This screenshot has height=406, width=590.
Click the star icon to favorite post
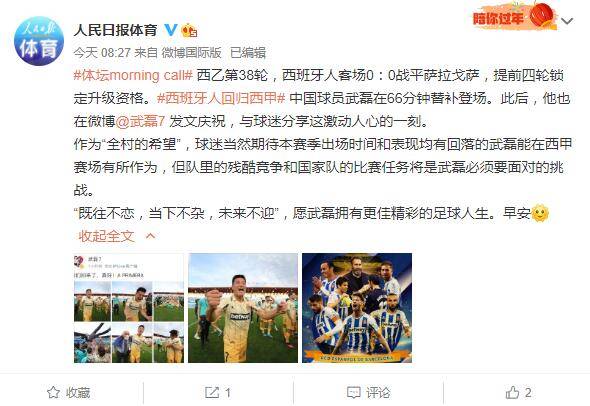coord(53,392)
